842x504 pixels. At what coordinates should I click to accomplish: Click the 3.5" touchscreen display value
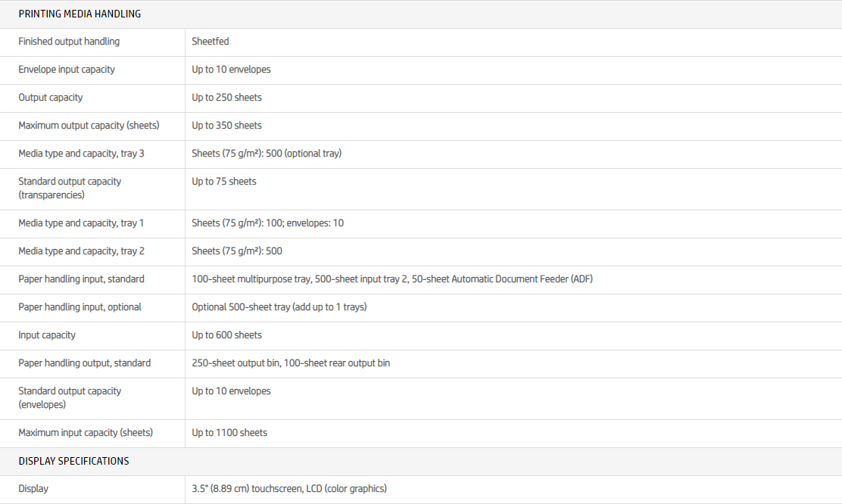[289, 489]
